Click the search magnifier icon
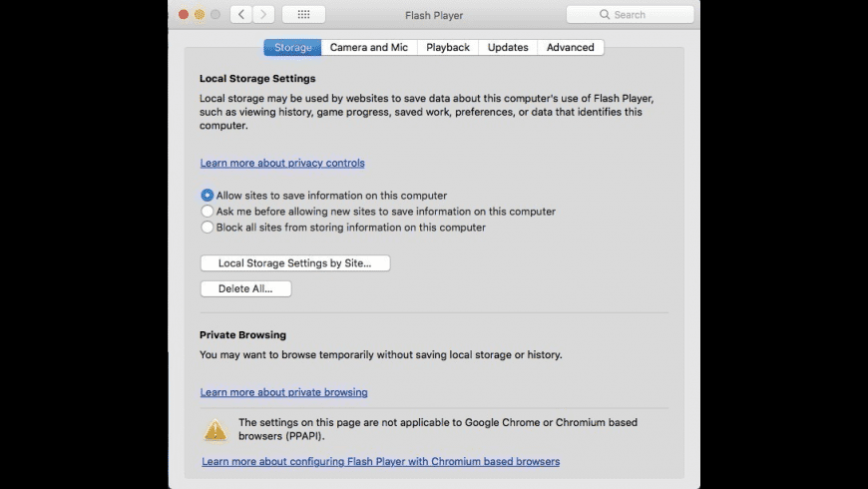 [605, 15]
